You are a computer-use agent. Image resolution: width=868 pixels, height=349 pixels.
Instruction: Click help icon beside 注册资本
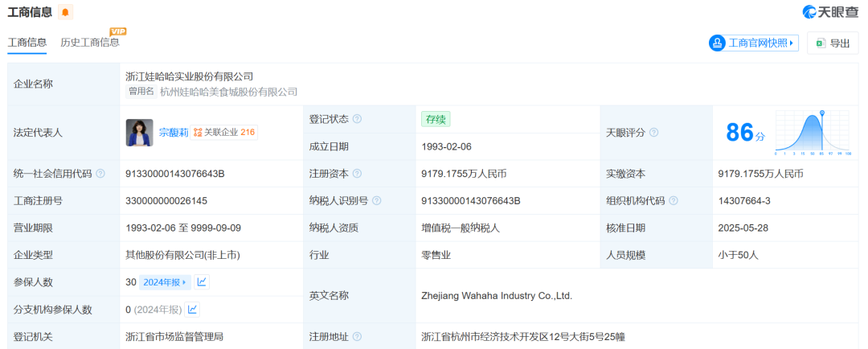click(x=357, y=174)
